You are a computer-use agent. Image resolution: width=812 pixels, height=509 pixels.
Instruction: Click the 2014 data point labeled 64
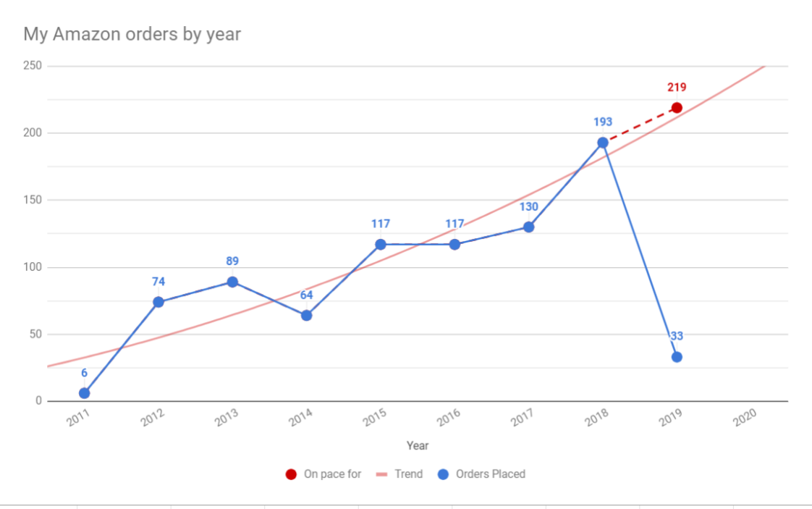(306, 316)
